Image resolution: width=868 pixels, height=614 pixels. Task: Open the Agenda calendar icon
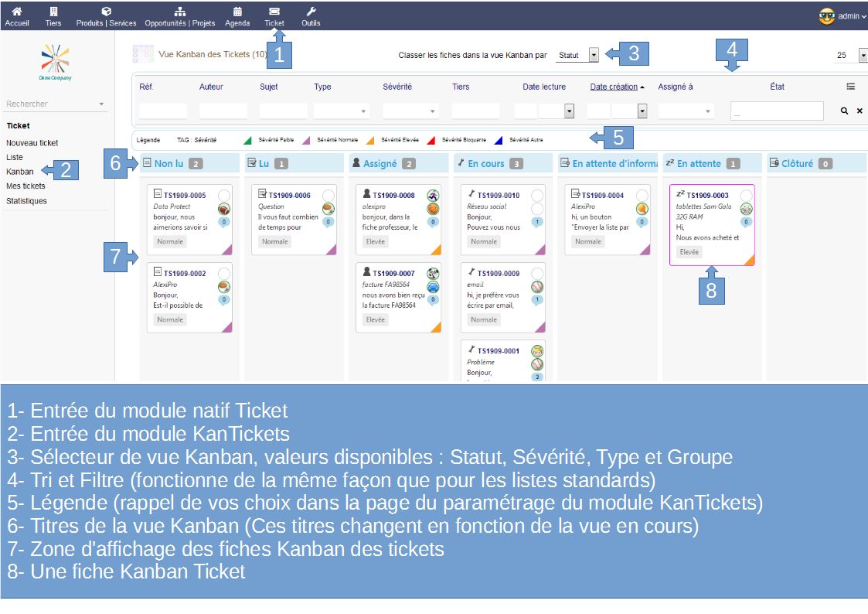coord(237,12)
